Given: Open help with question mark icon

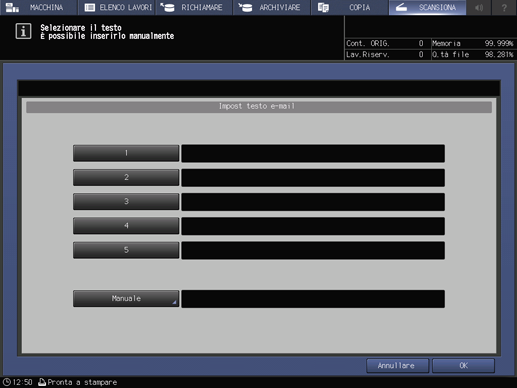Looking at the screenshot, I should pyautogui.click(x=504, y=7).
